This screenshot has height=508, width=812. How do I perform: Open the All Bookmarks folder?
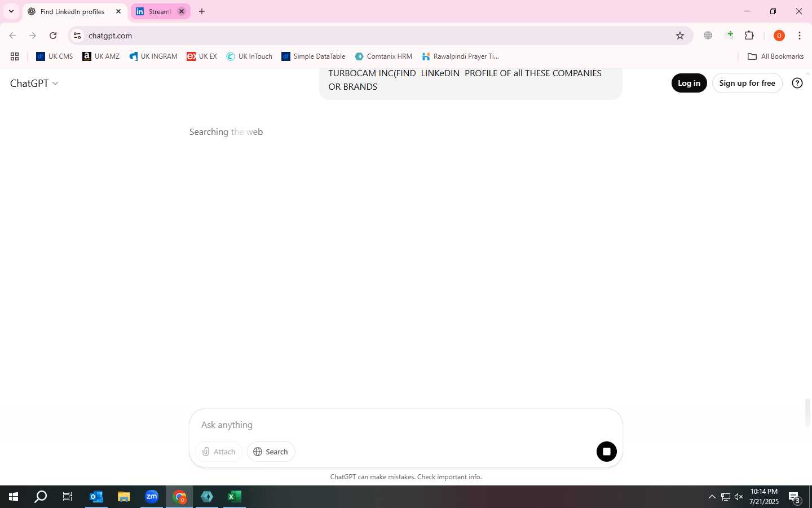coord(775,56)
